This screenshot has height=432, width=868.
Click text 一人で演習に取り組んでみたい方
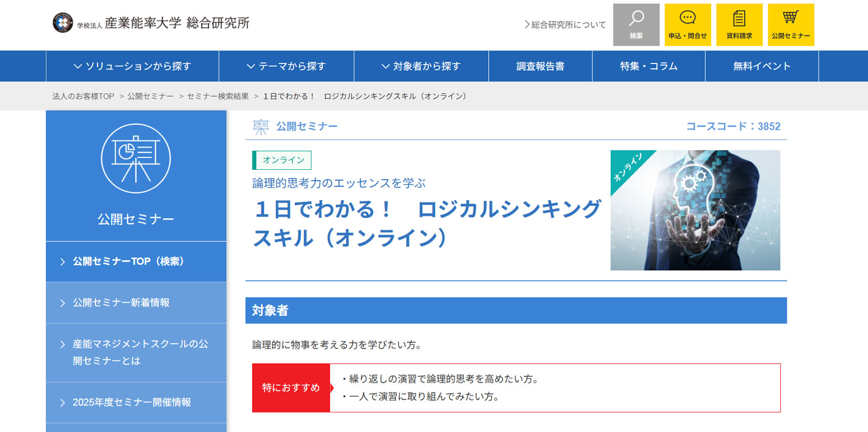[x=422, y=397]
